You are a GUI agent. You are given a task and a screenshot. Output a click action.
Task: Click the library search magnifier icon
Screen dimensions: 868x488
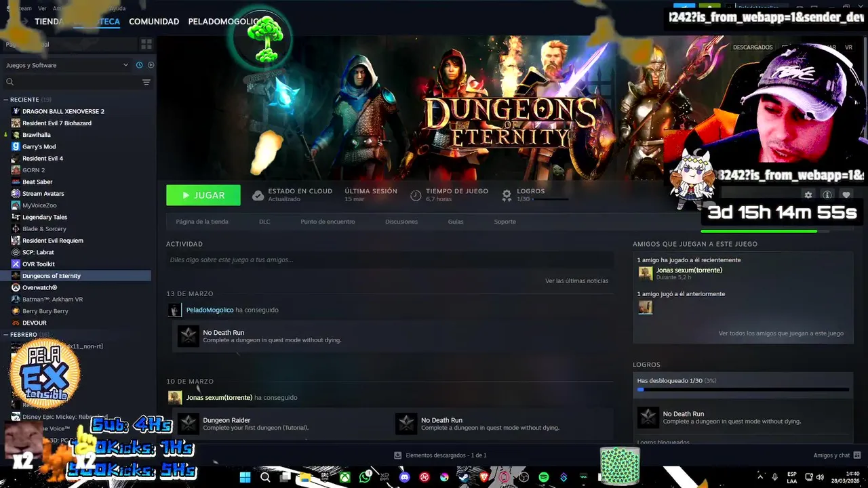click(x=9, y=82)
